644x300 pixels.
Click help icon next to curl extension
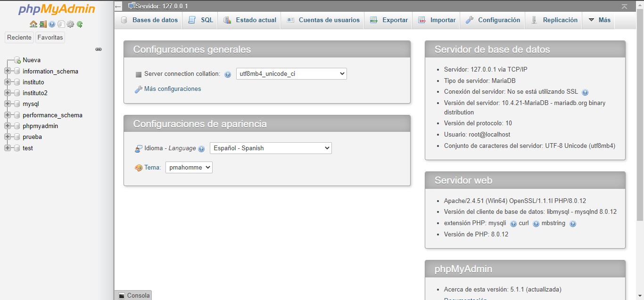(536, 224)
